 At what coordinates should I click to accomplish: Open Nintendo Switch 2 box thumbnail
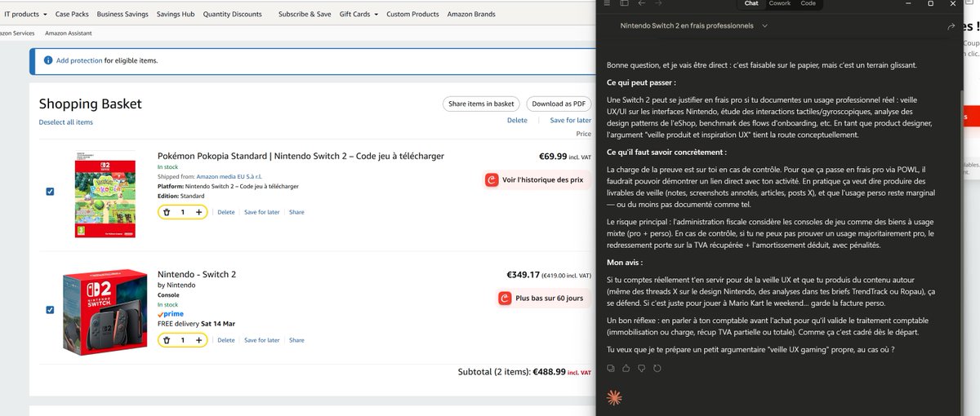pos(105,312)
